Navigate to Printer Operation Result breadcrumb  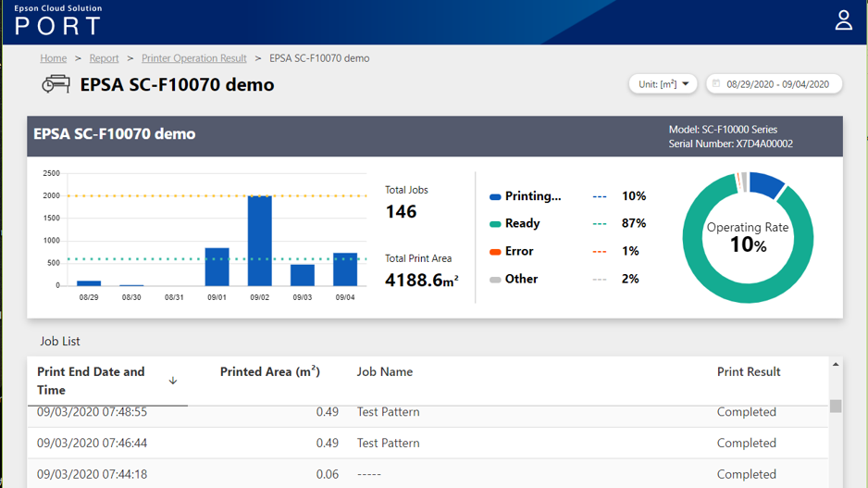(193, 58)
